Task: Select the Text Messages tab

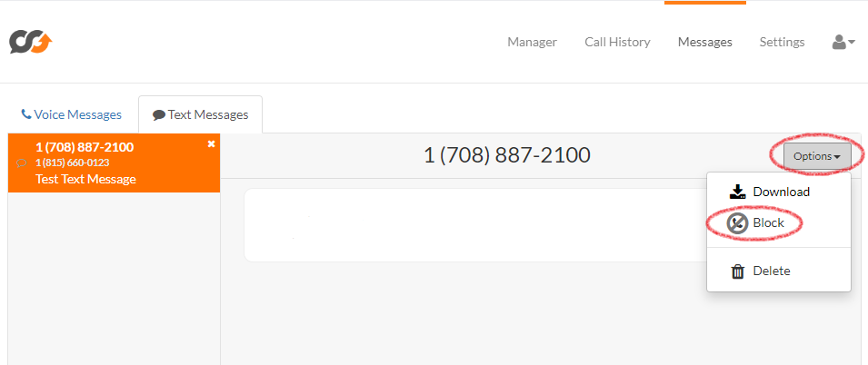Action: (200, 114)
